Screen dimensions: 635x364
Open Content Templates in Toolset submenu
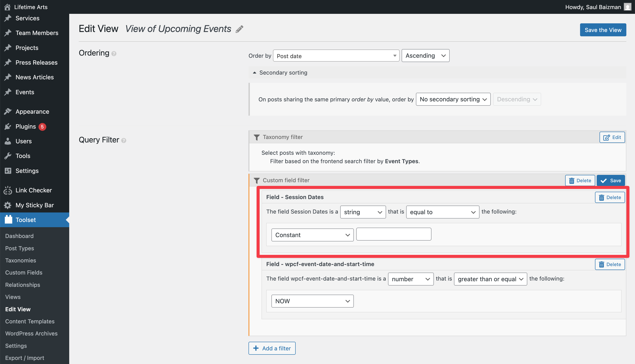[30, 321]
